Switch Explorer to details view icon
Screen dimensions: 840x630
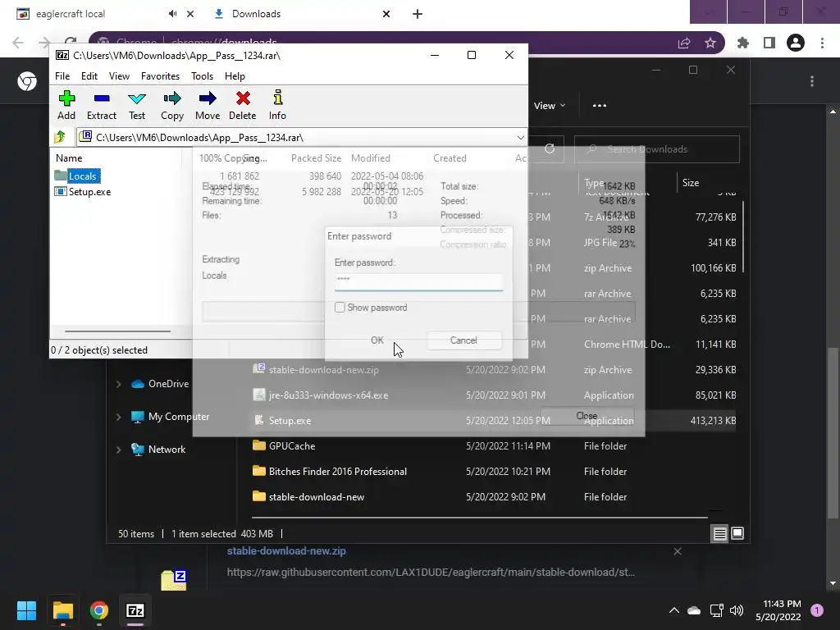720,533
